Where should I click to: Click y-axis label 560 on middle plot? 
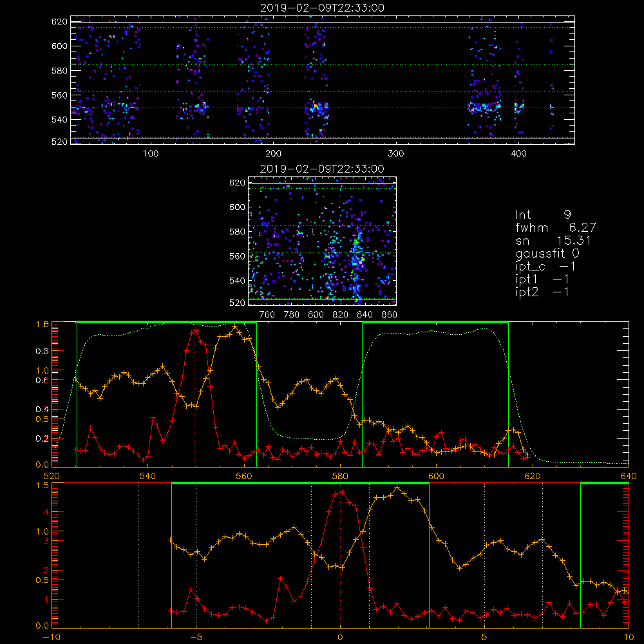tap(237, 256)
